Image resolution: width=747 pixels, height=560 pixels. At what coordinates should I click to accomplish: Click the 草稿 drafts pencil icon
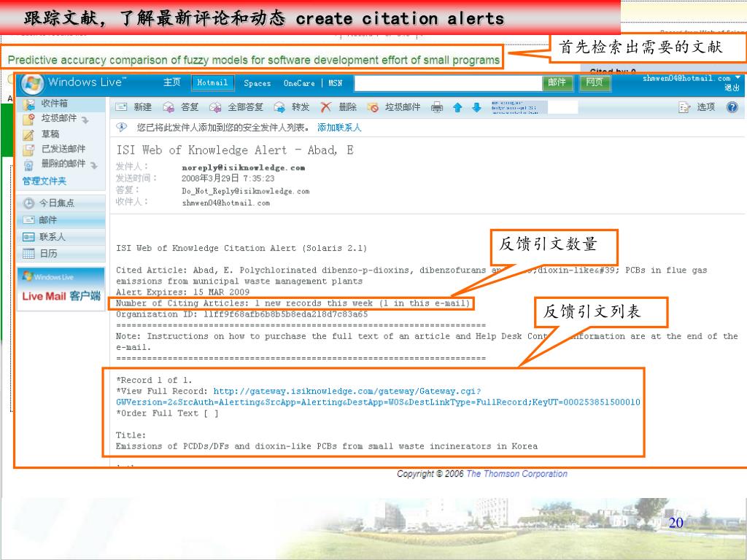(x=28, y=135)
